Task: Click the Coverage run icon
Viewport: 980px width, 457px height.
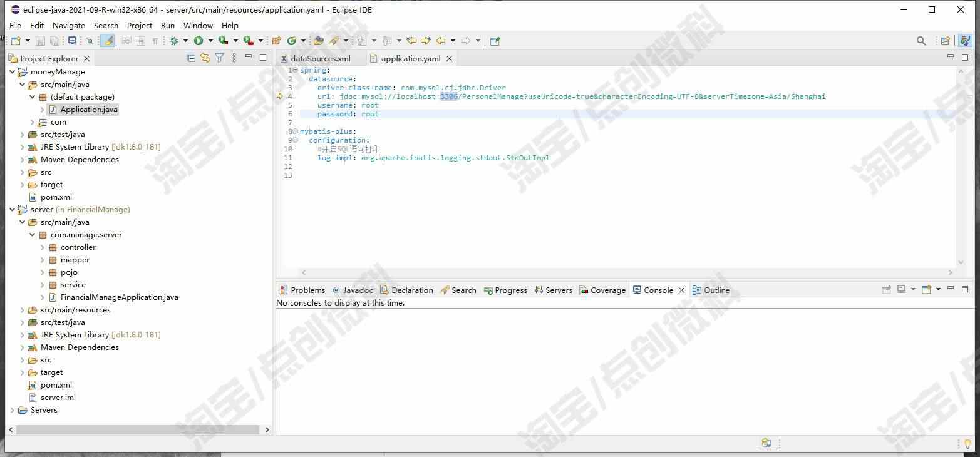Action: click(x=223, y=41)
